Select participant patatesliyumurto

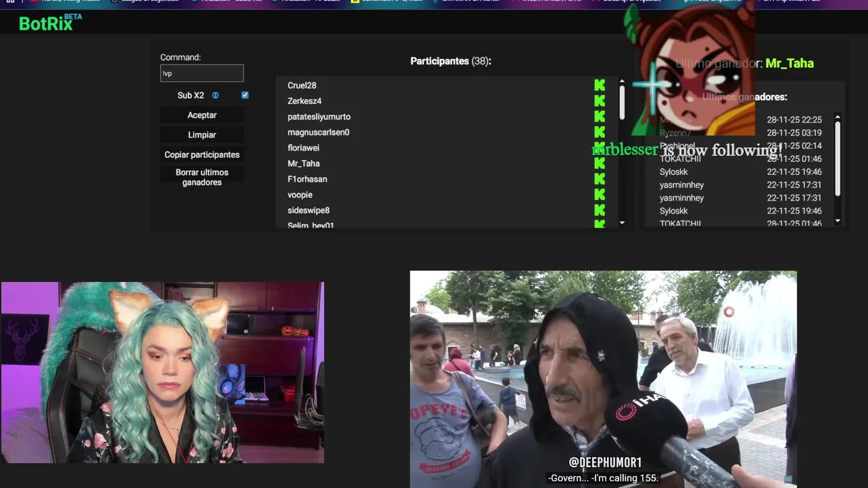pos(319,117)
